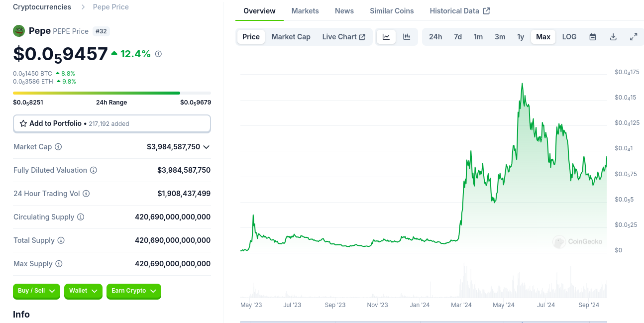Screen dimensions: 644x323
Task: Click the $0.0₅9457 price value
Action: (x=60, y=54)
